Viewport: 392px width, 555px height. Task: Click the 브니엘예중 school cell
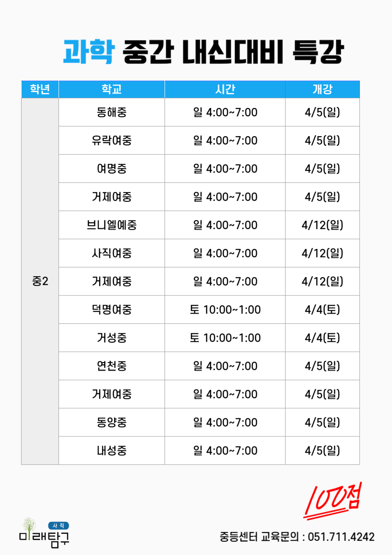[112, 225]
